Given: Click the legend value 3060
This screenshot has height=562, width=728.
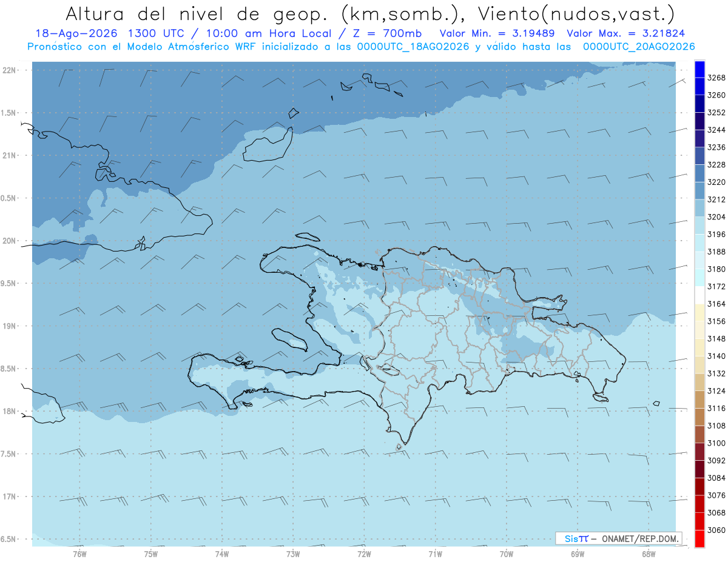Looking at the screenshot, I should coord(716,530).
